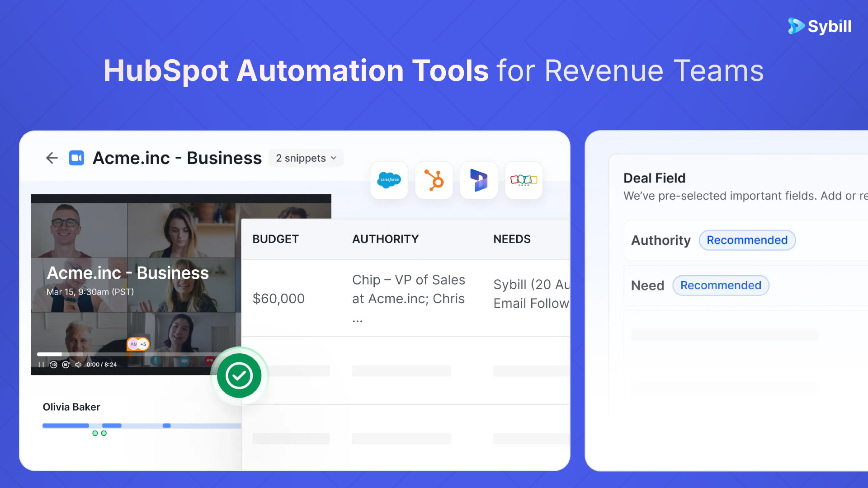
Task: Click the 0:00 / 8:24 playback time
Action: coord(102,365)
